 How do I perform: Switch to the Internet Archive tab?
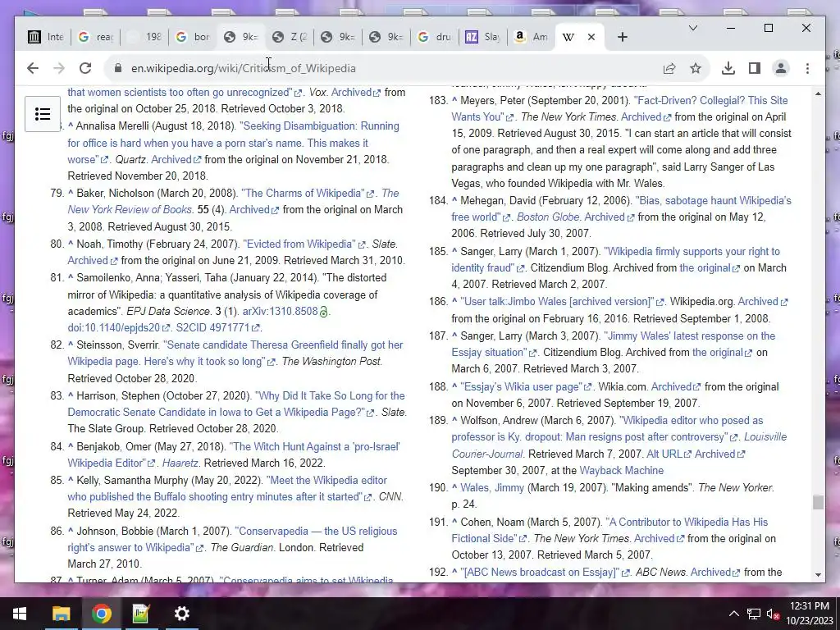coord(45,37)
